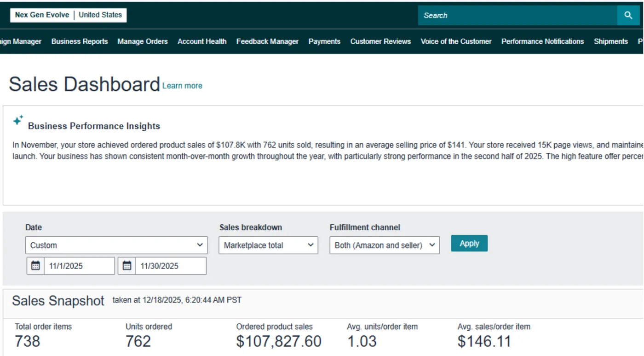Open the Fulfillment channel dropdown
The width and height of the screenshot is (644, 356).
click(385, 245)
